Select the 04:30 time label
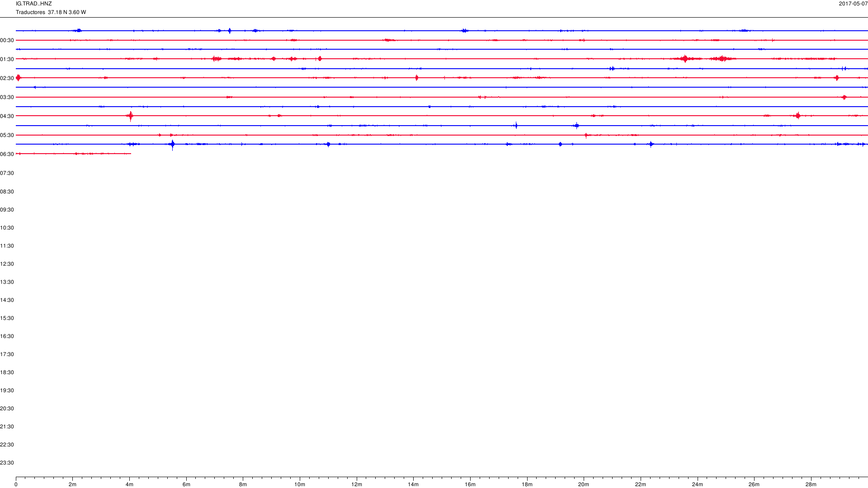This screenshot has height=488, width=868. tap(7, 116)
